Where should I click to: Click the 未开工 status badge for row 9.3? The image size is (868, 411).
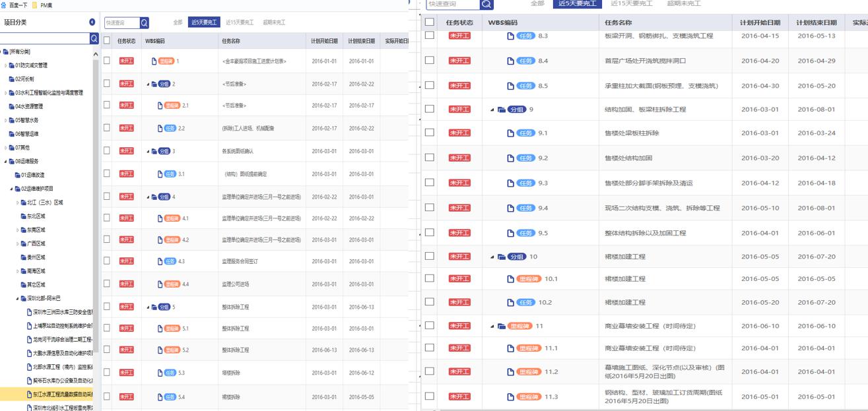[x=459, y=183]
